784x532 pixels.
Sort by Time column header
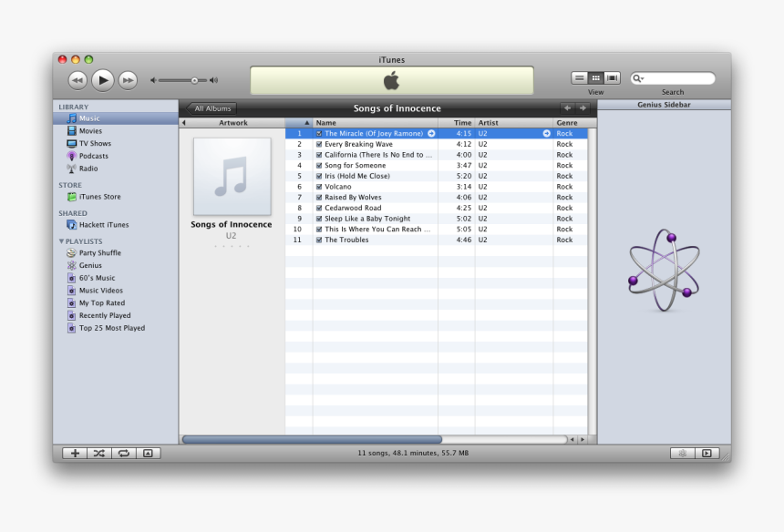(457, 123)
